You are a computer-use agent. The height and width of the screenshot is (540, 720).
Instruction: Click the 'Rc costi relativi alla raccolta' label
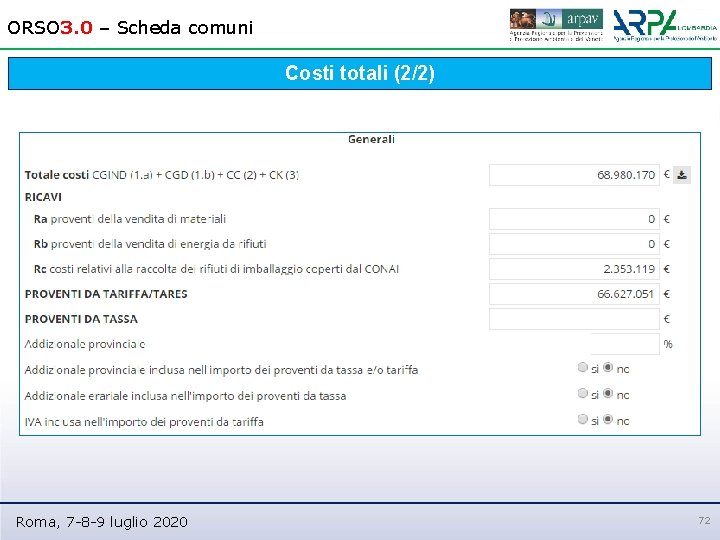(x=216, y=269)
